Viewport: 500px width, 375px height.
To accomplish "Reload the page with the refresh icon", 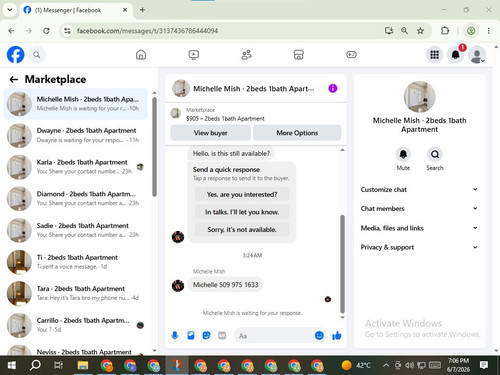I will tap(46, 31).
